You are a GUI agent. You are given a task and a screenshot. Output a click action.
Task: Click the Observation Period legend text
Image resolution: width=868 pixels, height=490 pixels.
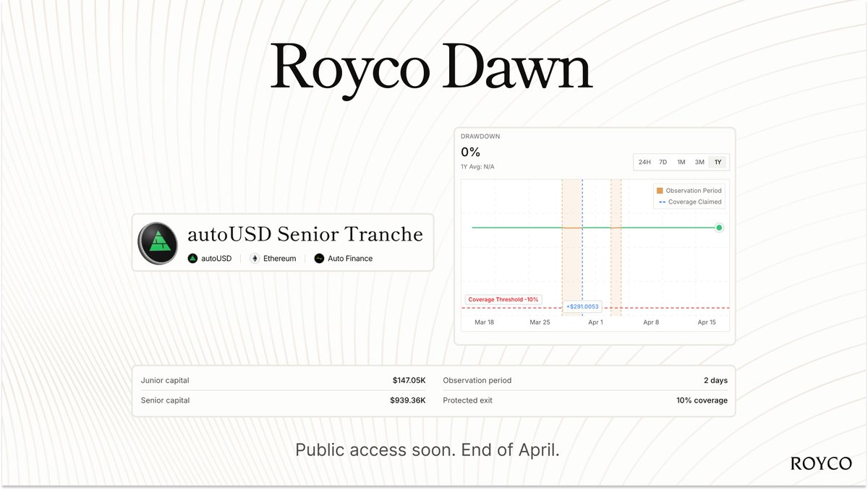tap(694, 191)
